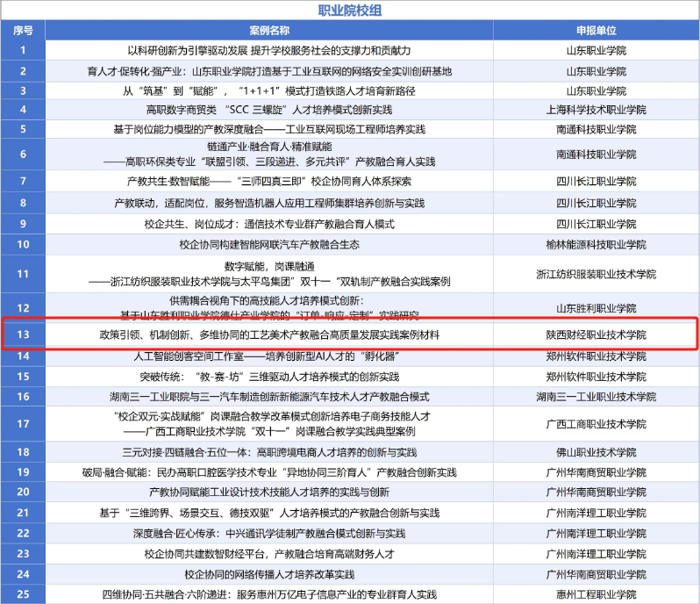Click the 案例名称 column header

[268, 30]
